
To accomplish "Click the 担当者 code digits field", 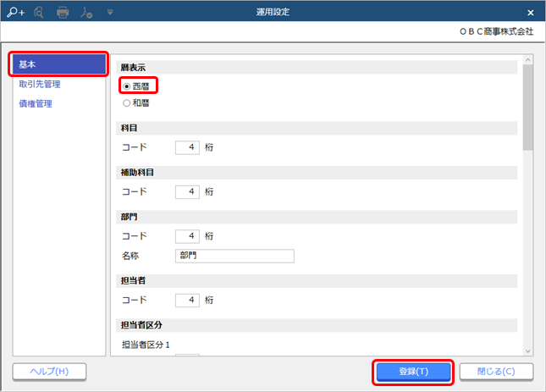I will click(x=187, y=300).
